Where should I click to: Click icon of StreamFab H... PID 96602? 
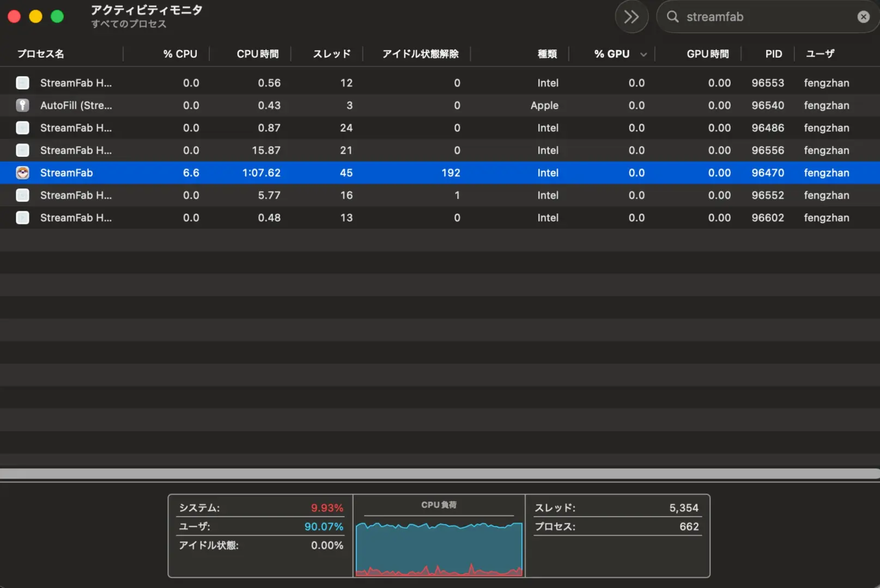point(22,218)
